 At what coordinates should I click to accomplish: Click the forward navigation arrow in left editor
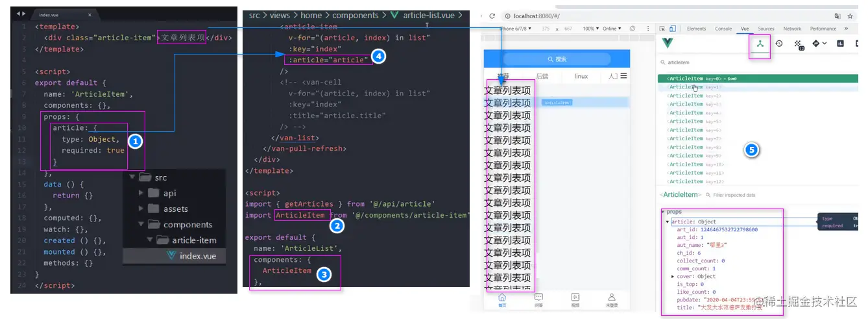click(24, 14)
